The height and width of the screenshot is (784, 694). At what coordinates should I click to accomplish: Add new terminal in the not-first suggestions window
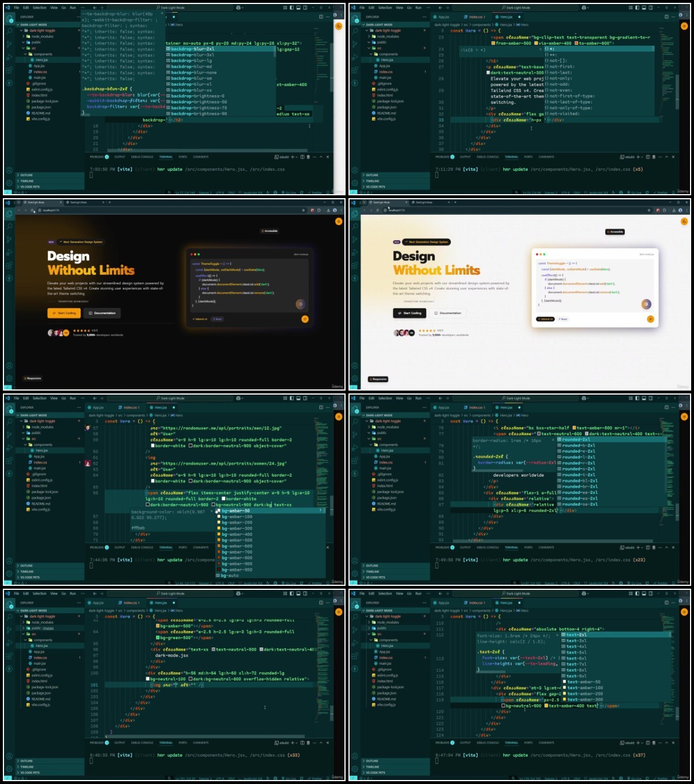[637, 157]
